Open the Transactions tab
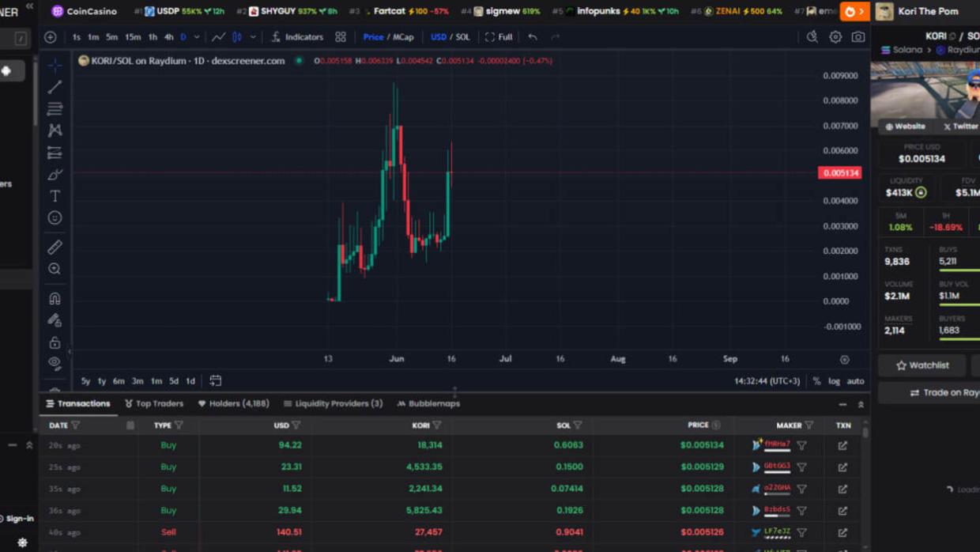 (78, 403)
